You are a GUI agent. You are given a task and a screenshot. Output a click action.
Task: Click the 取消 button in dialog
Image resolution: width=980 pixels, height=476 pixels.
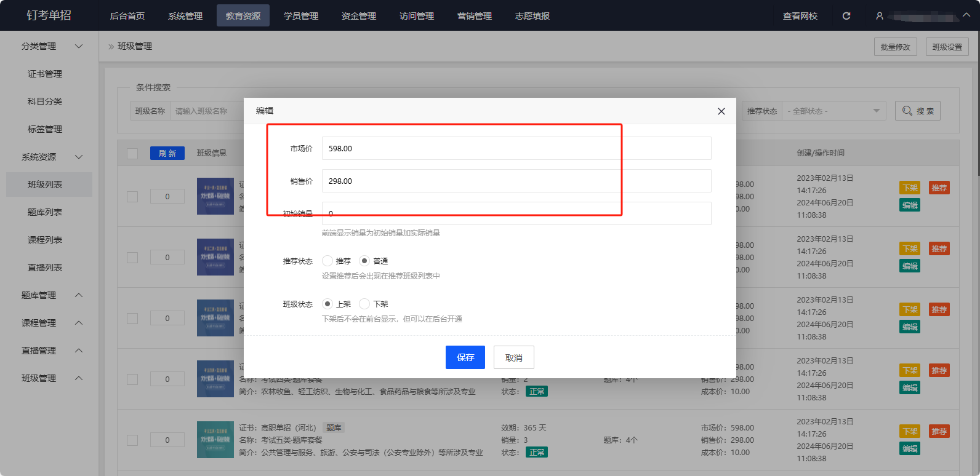pos(514,357)
